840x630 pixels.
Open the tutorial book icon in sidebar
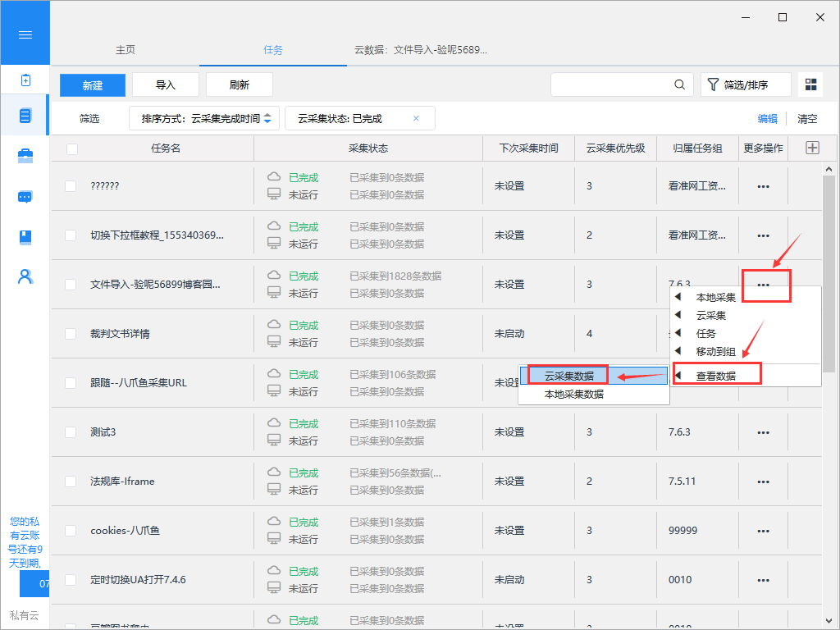pyautogui.click(x=25, y=237)
